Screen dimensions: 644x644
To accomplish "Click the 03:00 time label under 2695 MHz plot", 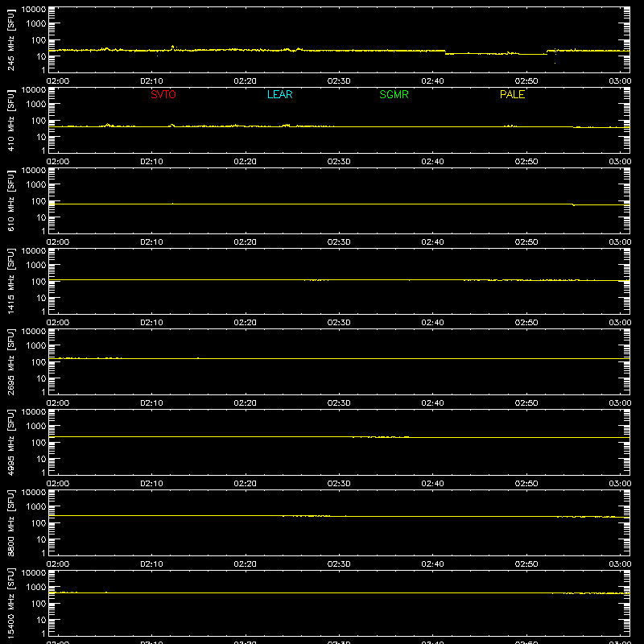I will pos(620,403).
